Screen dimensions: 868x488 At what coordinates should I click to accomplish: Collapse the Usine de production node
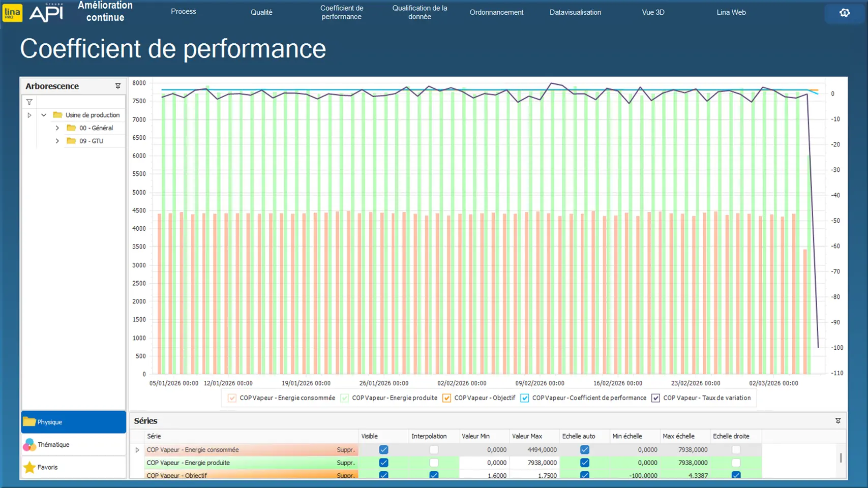[x=44, y=115]
